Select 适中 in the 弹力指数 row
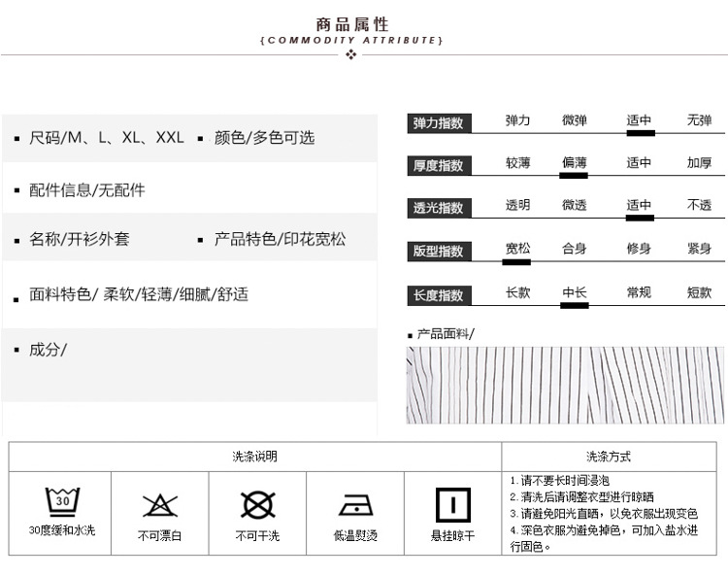The image size is (728, 577). pyautogui.click(x=639, y=120)
